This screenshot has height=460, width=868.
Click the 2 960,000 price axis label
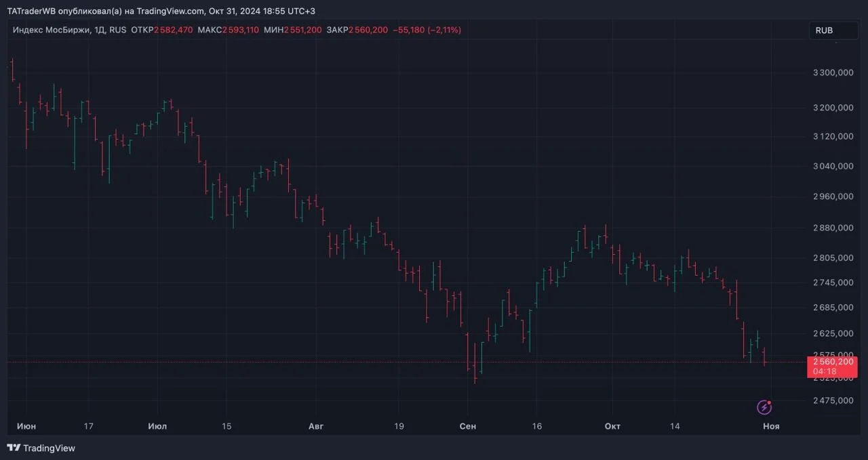[x=833, y=196]
